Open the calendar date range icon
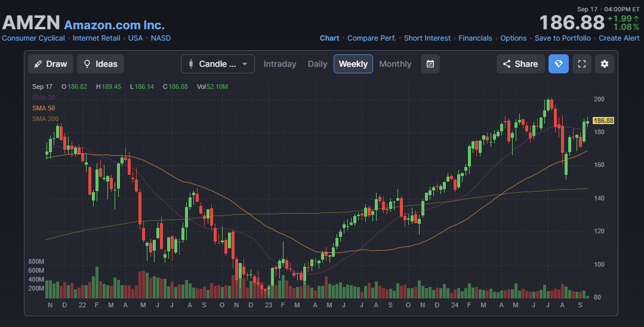Screen dimensions: 644x327 [x=430, y=64]
